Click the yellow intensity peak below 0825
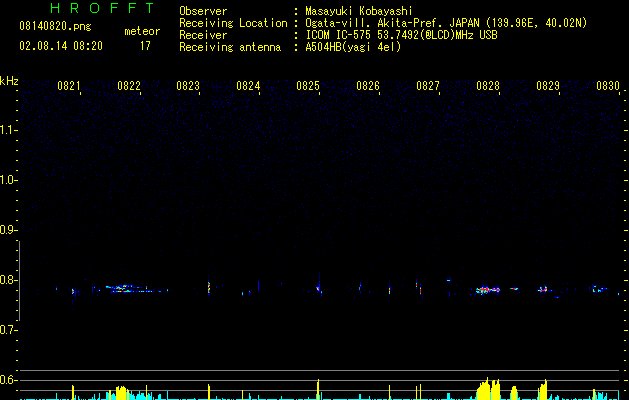Image resolution: width=629 pixels, height=400 pixels. (318, 389)
